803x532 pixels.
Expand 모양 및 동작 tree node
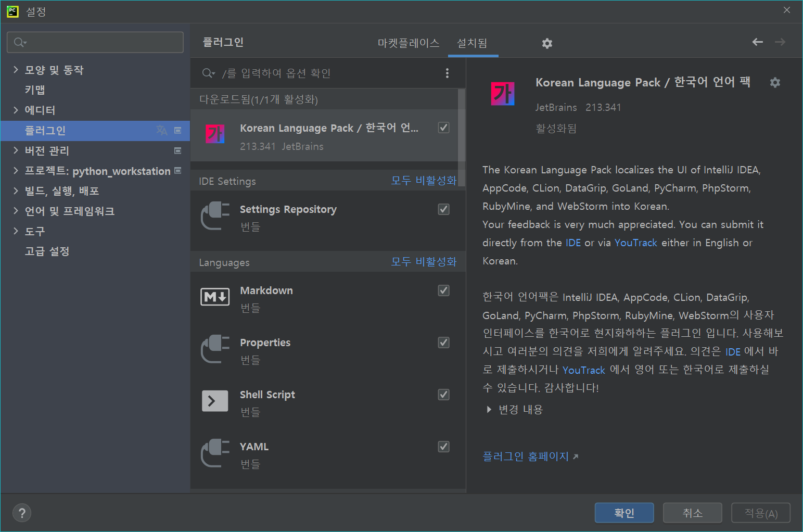(x=16, y=70)
